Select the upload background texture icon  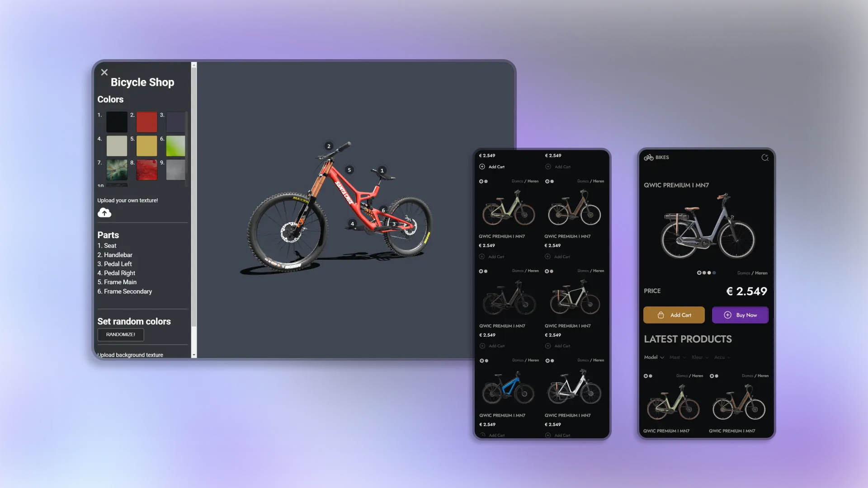[130, 355]
